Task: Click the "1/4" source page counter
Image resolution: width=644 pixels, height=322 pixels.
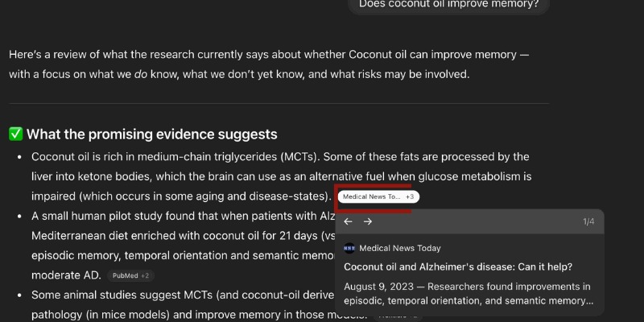Action: pyautogui.click(x=588, y=221)
